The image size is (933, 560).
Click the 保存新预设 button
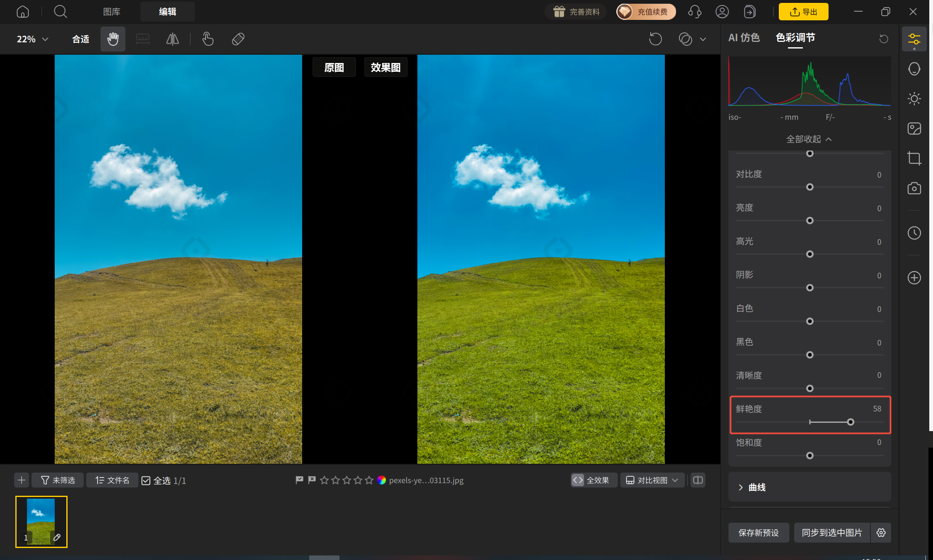click(x=759, y=533)
